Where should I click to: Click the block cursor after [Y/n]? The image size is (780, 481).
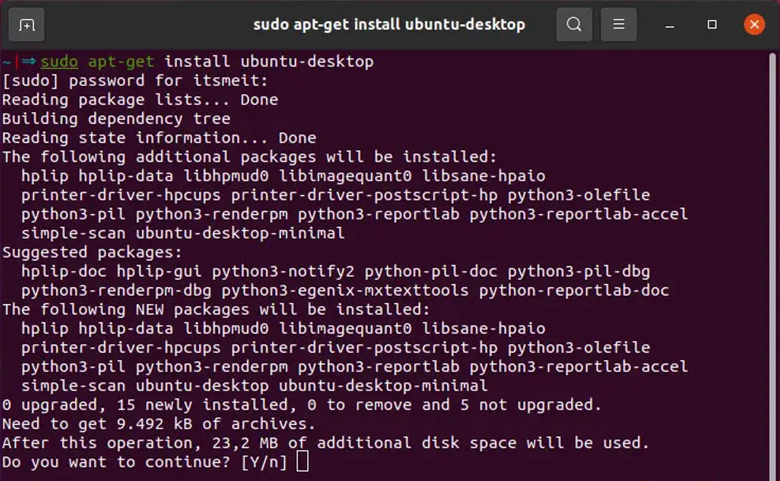[x=303, y=462]
